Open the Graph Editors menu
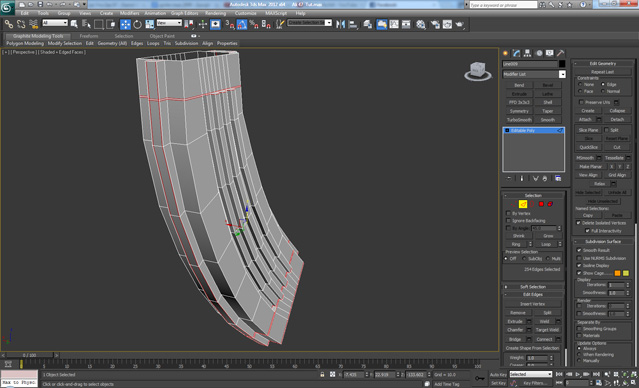 click(184, 13)
